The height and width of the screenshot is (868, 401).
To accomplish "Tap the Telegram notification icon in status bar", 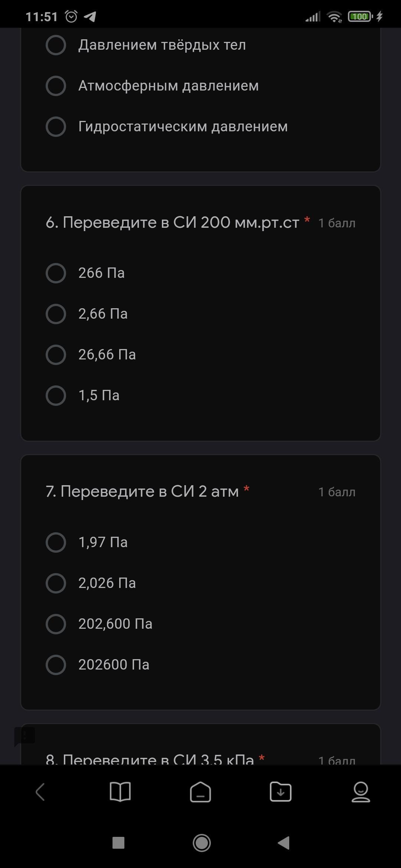I will pyautogui.click(x=90, y=17).
